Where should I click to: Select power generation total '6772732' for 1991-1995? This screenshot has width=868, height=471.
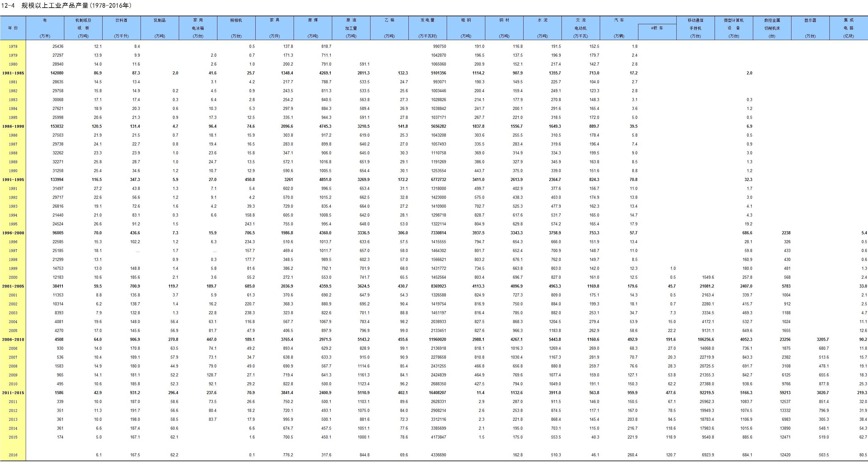pyautogui.click(x=438, y=180)
